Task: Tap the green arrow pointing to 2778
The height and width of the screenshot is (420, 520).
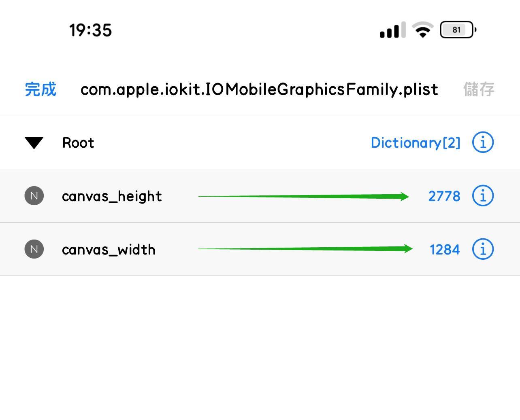Action: click(304, 196)
